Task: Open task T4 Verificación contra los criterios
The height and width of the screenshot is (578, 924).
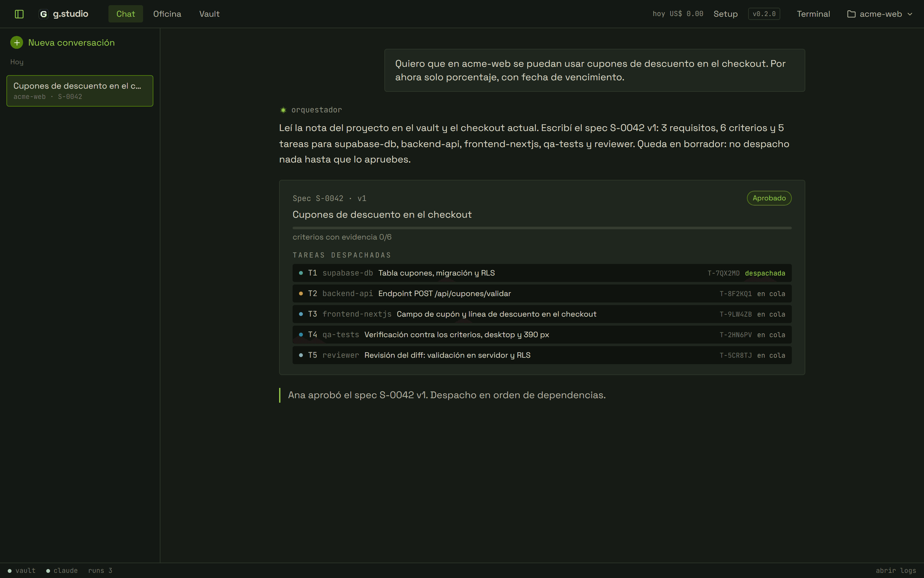Action: [542, 335]
